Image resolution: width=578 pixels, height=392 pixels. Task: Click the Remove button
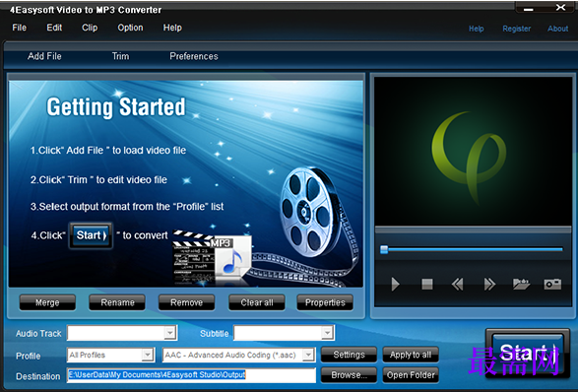[186, 302]
